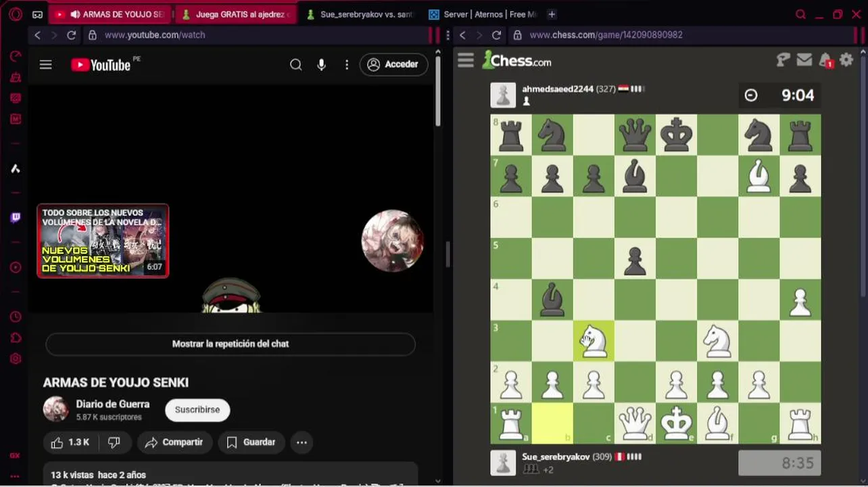Open the Opera GX main menu logo

[16, 14]
